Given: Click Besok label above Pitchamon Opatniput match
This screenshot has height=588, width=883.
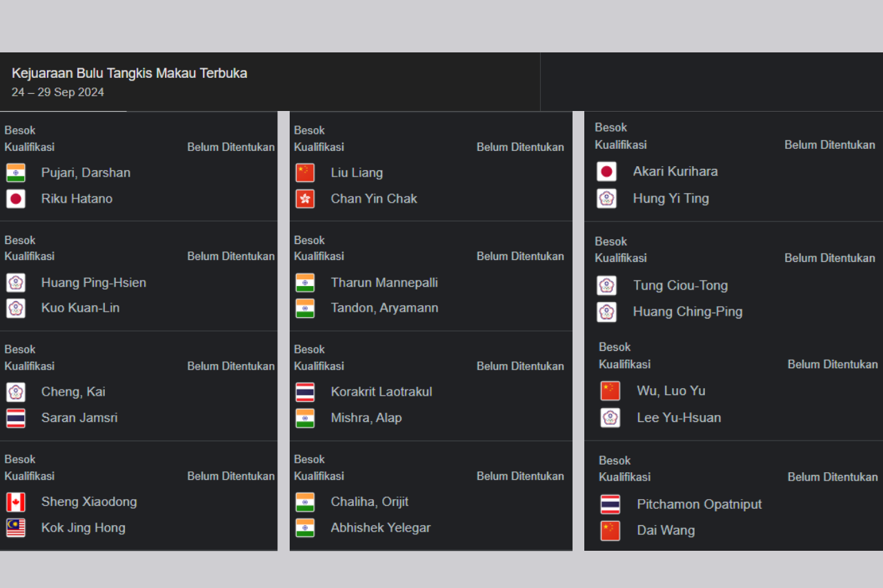Looking at the screenshot, I should coord(615,460).
